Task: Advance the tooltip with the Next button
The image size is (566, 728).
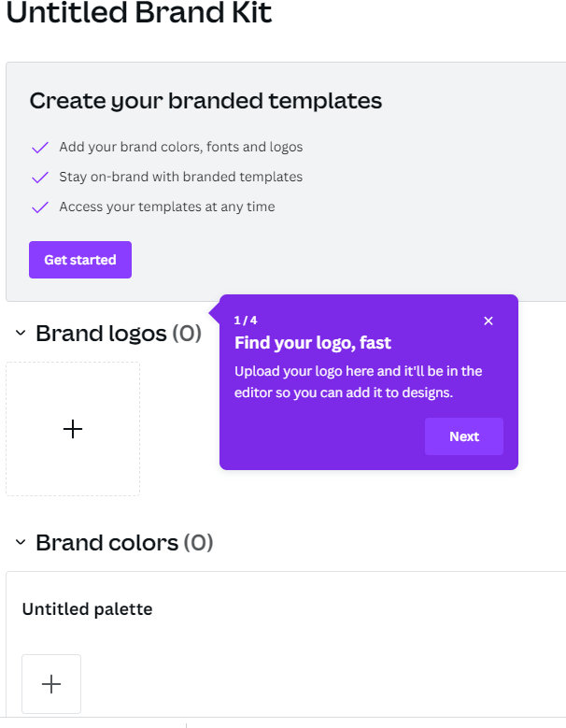Action: coord(464,436)
